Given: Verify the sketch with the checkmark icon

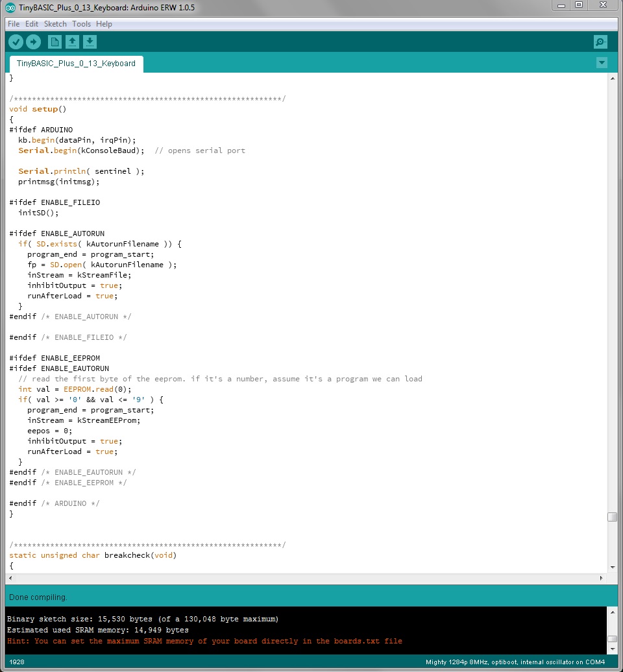Looking at the screenshot, I should (15, 42).
